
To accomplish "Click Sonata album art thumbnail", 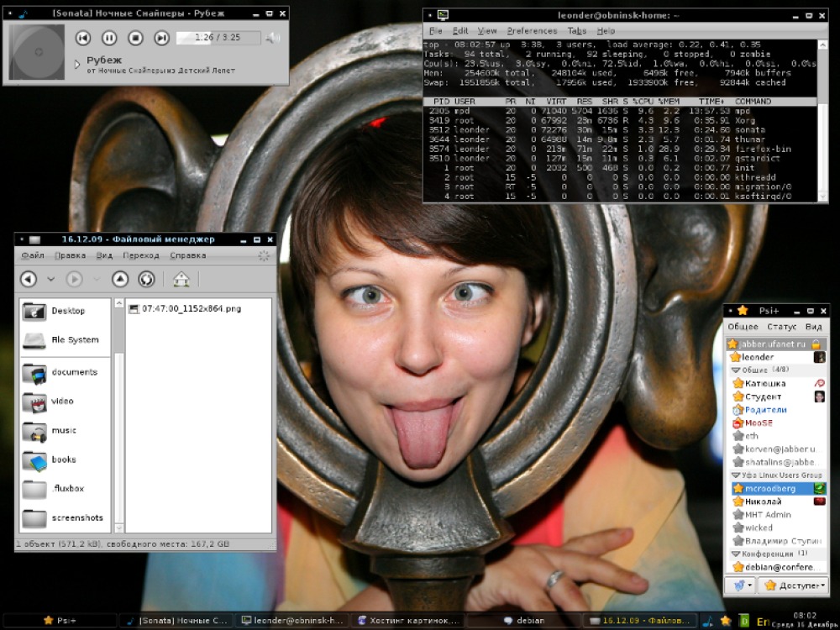I will [37, 52].
